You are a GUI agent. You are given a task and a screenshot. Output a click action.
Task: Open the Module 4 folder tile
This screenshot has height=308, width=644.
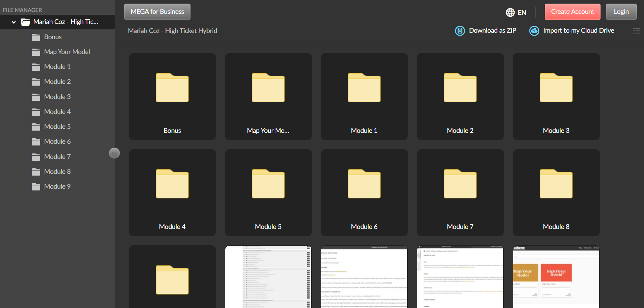pyautogui.click(x=172, y=193)
